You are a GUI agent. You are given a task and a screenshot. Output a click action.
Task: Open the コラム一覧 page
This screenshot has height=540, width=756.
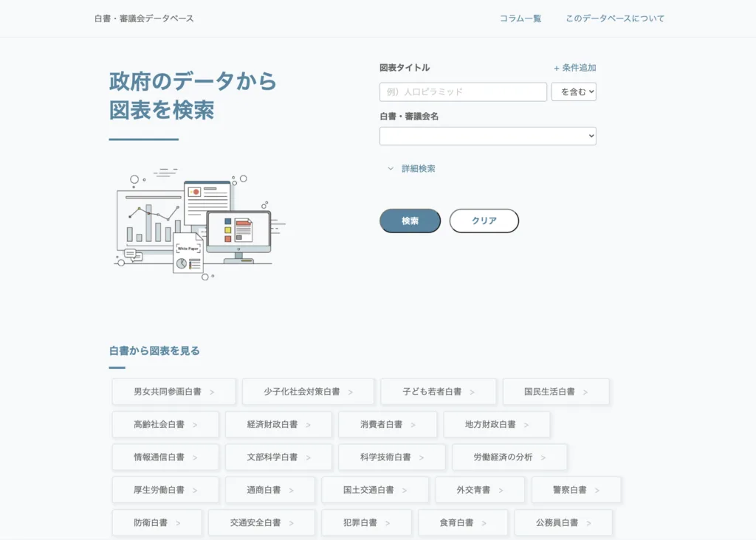tap(520, 18)
